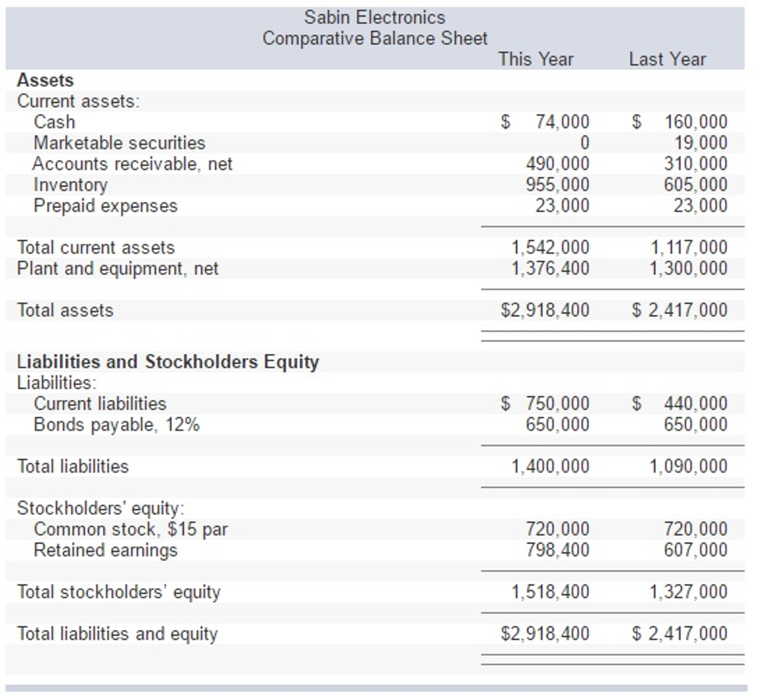774x700 pixels.
Task: Select the bold 'Assets' heading
Action: pyautogui.click(x=45, y=81)
